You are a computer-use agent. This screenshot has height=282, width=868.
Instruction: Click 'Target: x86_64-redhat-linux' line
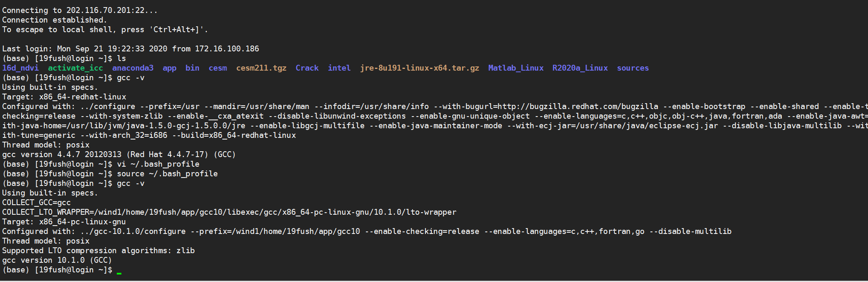pos(64,97)
